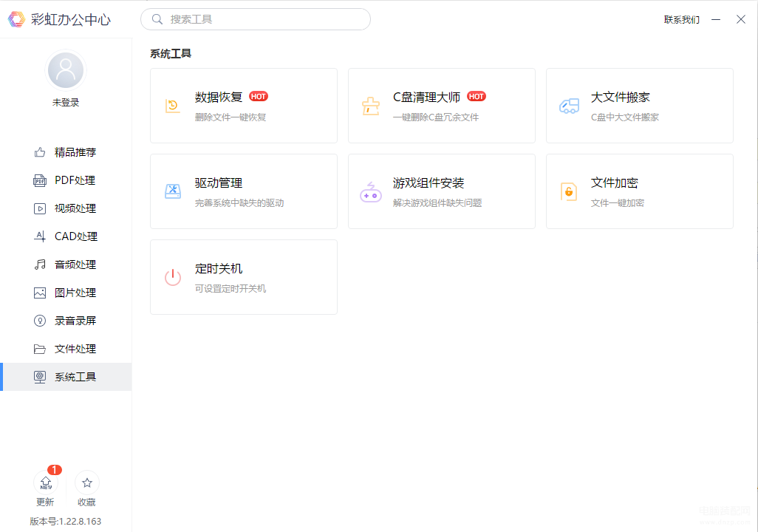The width and height of the screenshot is (758, 532).
Task: Click the PDF icon beside PDF处理
Action: click(40, 180)
